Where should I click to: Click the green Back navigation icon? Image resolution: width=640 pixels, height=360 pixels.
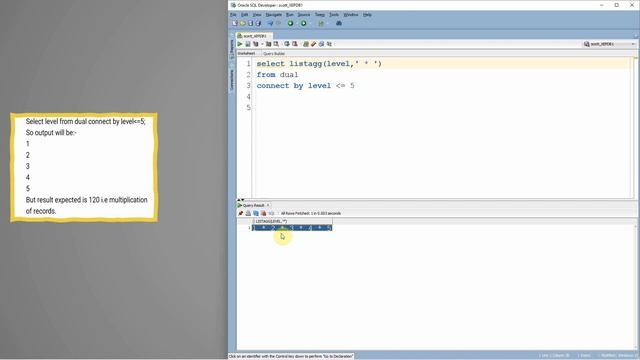[291, 23]
